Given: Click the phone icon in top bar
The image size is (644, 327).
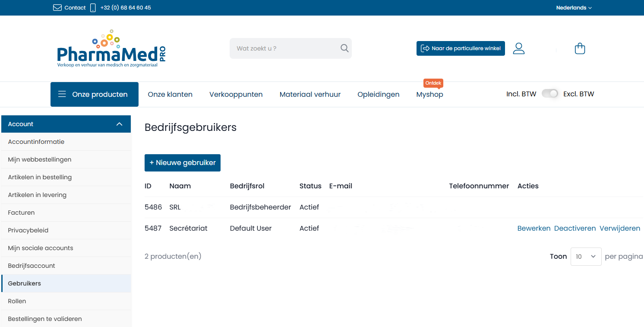Looking at the screenshot, I should coord(93,8).
